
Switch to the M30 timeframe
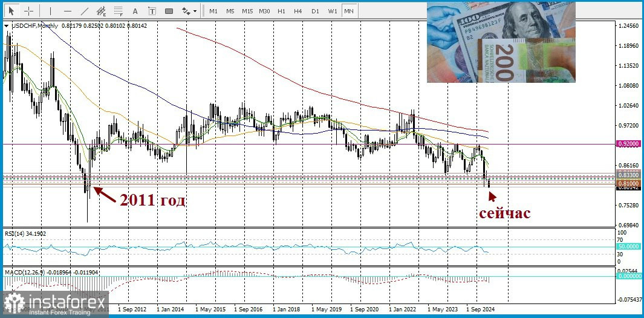264,11
